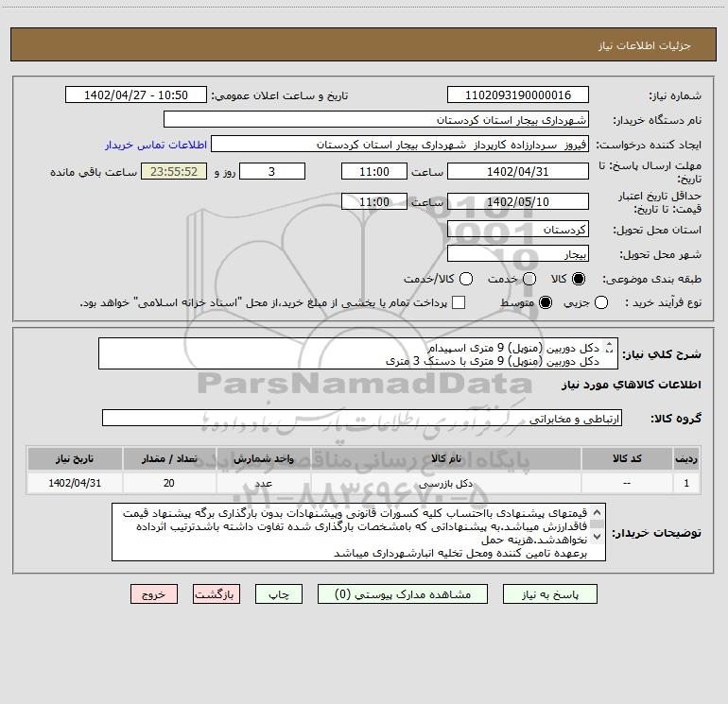
Task: Click the response deadline date 1402/04/31 field
Action: (x=518, y=171)
